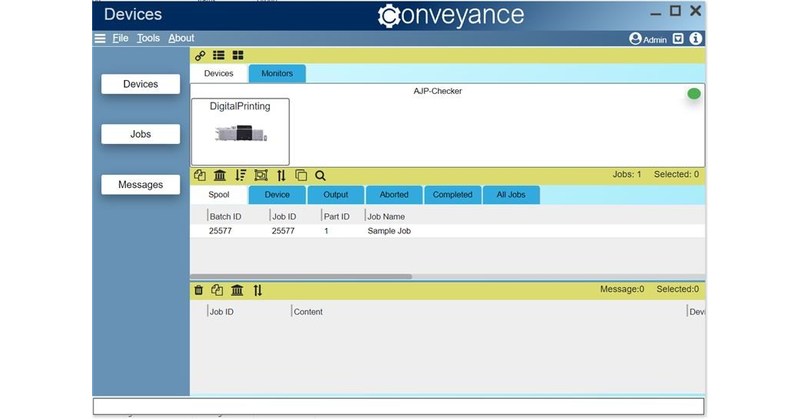The height and width of the screenshot is (419, 800).
Task: Open the Tools menu
Action: (148, 38)
